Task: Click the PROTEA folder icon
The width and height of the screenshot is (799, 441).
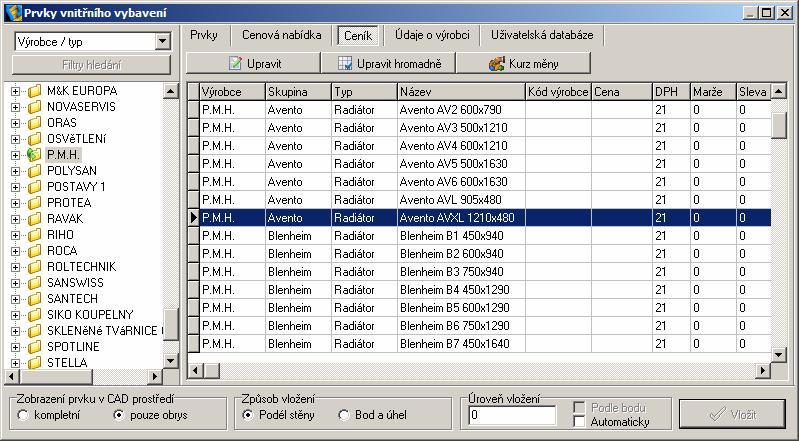Action: [x=34, y=203]
